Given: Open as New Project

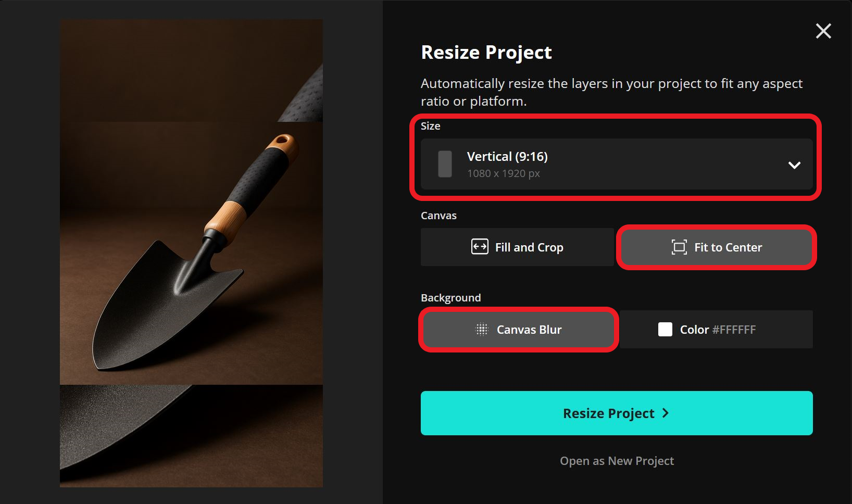Looking at the screenshot, I should [617, 460].
